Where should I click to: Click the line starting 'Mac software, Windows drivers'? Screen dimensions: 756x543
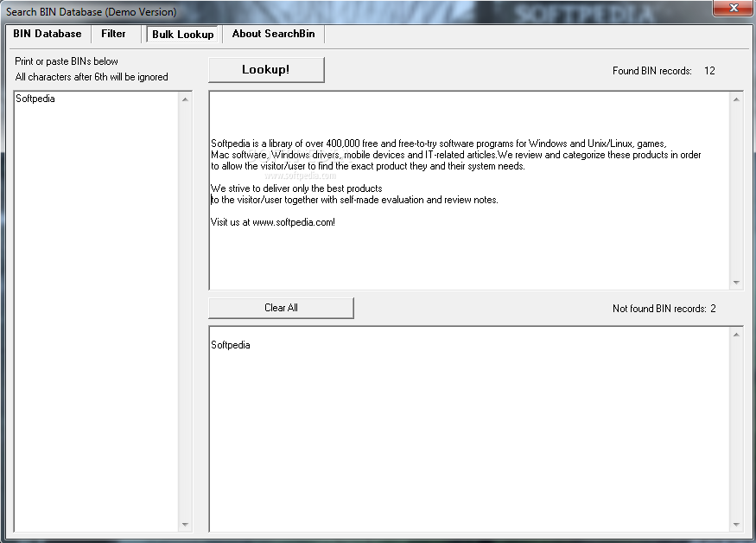[455, 155]
